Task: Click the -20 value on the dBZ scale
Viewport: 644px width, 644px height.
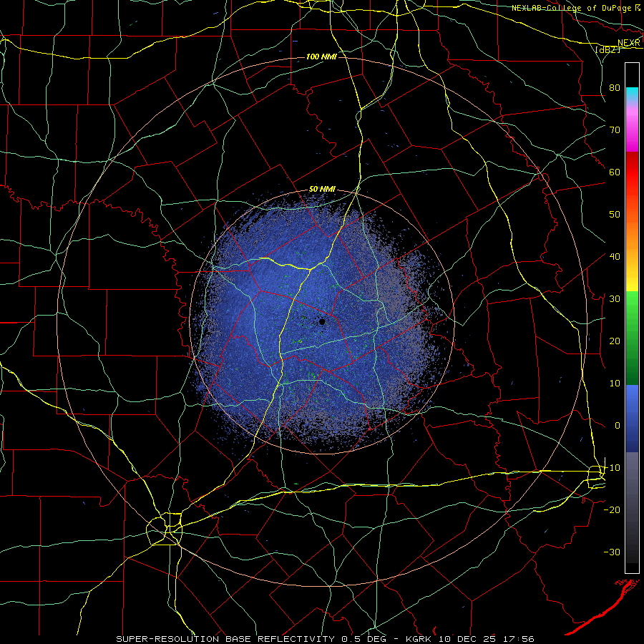Action: (612, 509)
